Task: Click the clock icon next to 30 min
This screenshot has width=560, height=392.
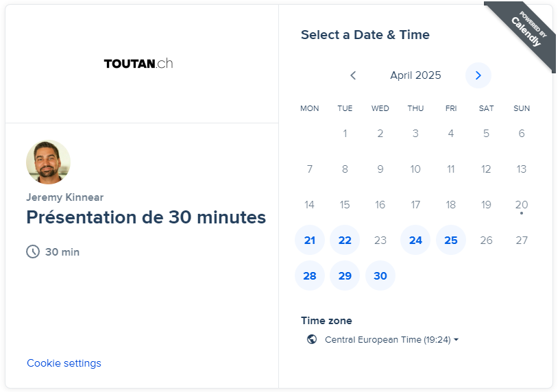Action: point(33,252)
